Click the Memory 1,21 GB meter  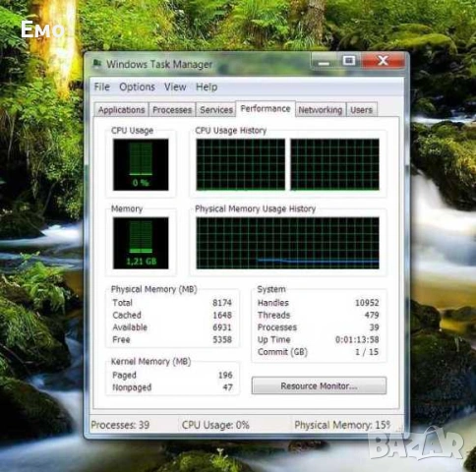141,243
